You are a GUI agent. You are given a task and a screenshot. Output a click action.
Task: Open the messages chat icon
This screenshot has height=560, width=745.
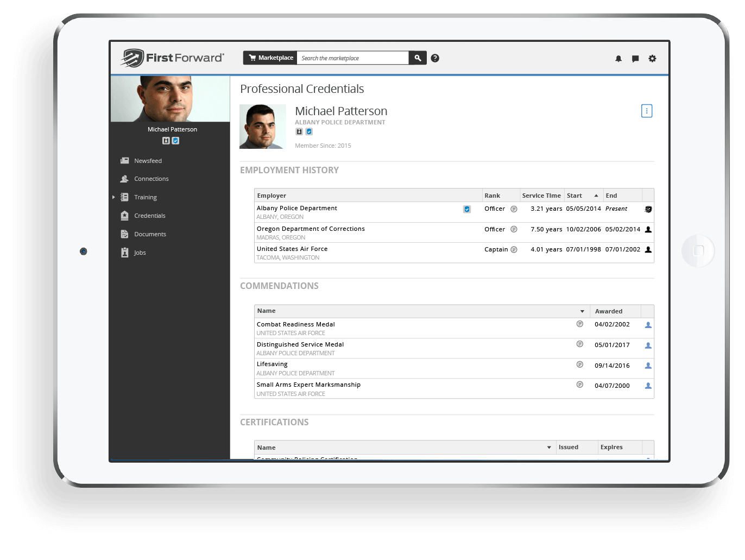(x=635, y=59)
